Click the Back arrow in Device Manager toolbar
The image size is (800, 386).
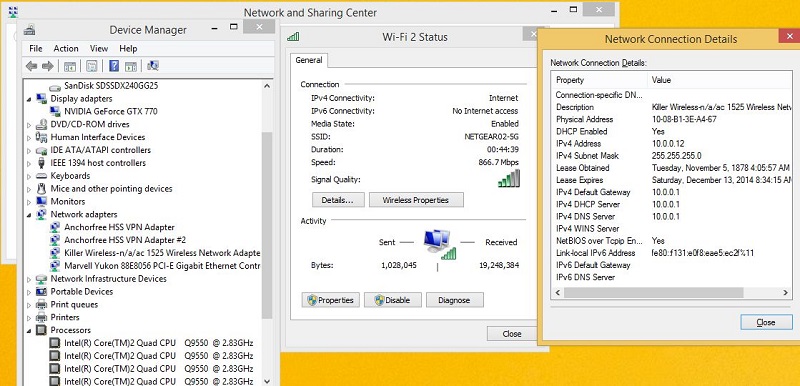pyautogui.click(x=31, y=66)
